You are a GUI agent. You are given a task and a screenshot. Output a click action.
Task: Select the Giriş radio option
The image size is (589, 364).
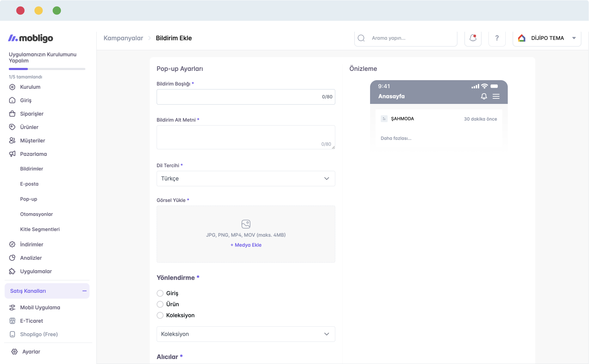click(x=160, y=293)
